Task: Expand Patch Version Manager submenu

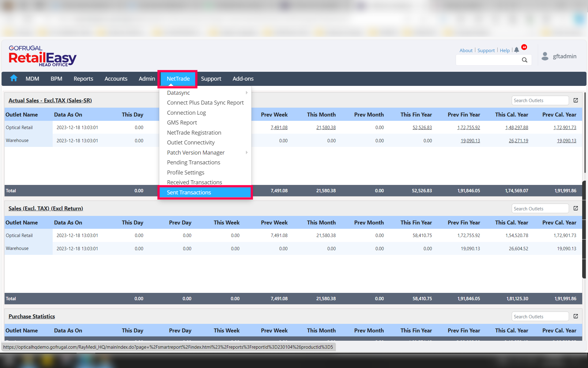Action: (x=247, y=152)
